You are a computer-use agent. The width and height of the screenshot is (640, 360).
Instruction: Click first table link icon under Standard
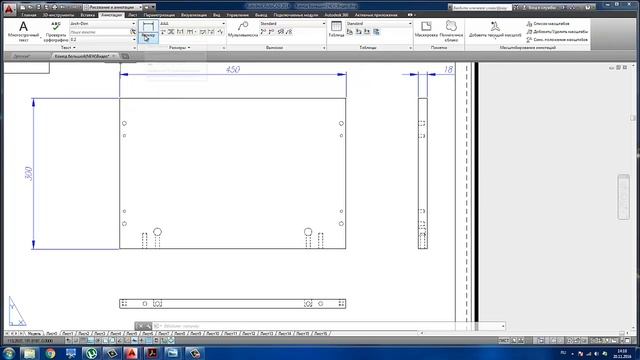pyautogui.click(x=350, y=31)
